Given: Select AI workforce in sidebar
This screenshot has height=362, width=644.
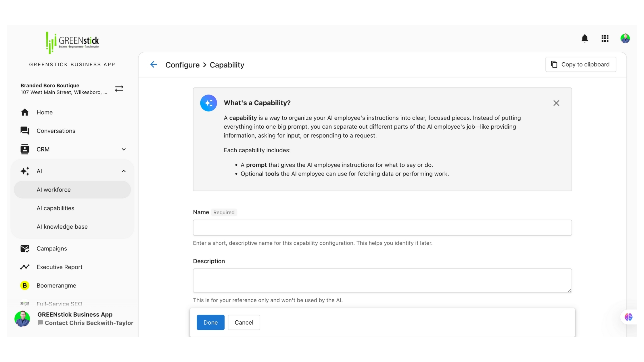Looking at the screenshot, I should [x=53, y=190].
